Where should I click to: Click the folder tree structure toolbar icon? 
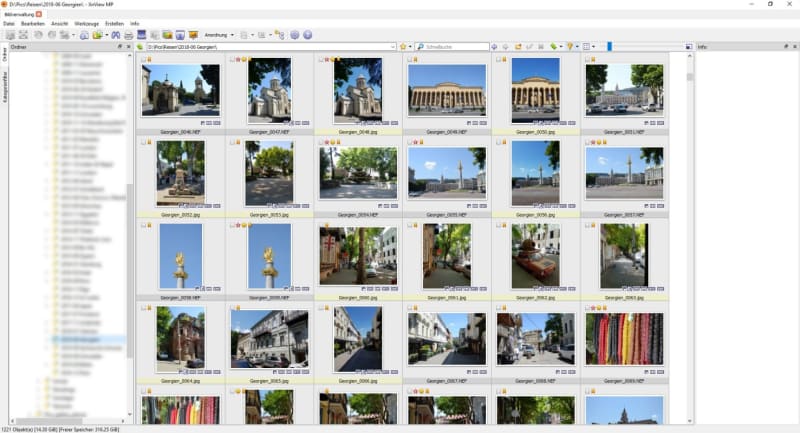point(280,35)
